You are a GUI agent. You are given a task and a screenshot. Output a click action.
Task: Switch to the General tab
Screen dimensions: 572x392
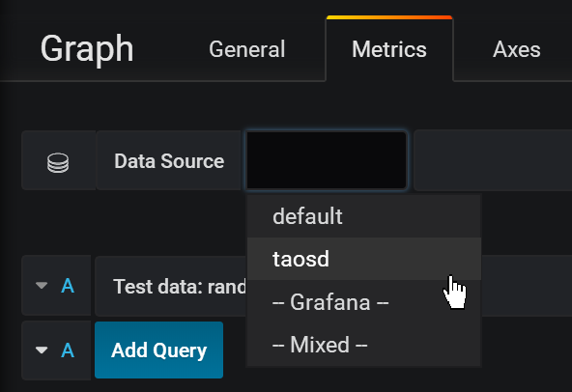[x=247, y=49]
